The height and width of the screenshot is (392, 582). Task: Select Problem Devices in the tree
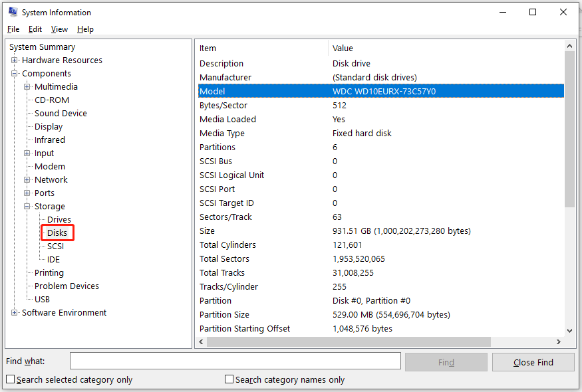point(67,286)
